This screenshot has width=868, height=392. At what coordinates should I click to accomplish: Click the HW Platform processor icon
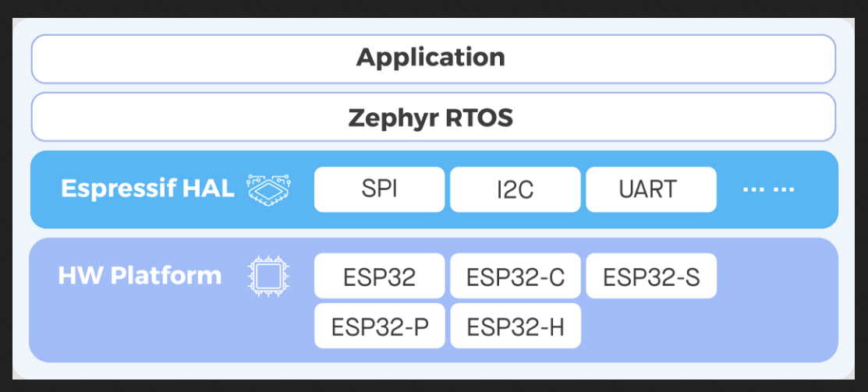pyautogui.click(x=268, y=276)
